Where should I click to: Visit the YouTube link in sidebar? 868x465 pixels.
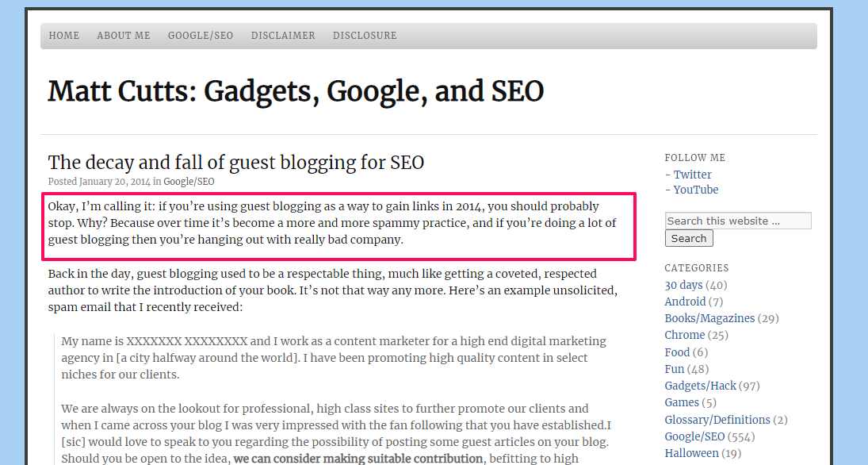(x=695, y=190)
